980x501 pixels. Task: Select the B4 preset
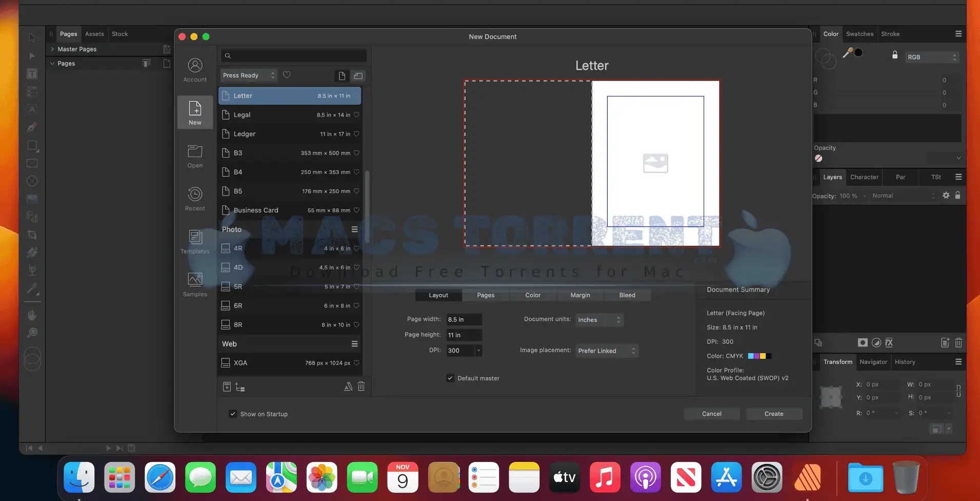click(x=290, y=172)
